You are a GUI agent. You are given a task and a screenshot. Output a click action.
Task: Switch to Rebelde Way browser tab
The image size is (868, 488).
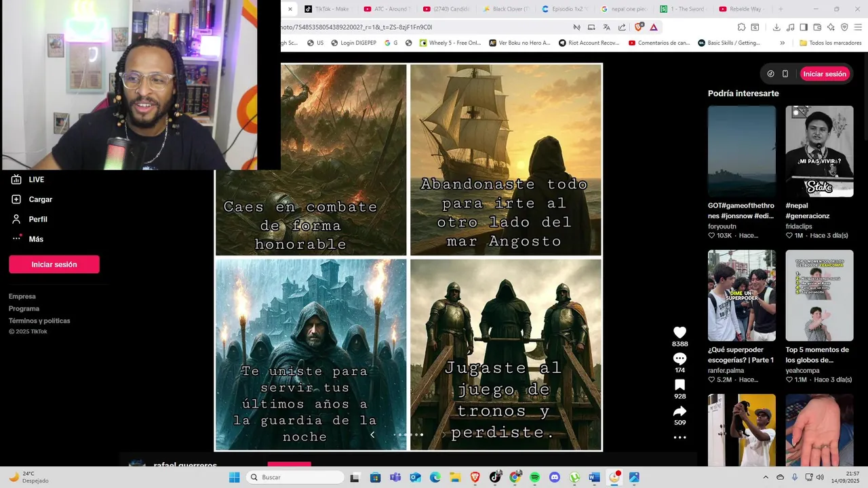742,9
